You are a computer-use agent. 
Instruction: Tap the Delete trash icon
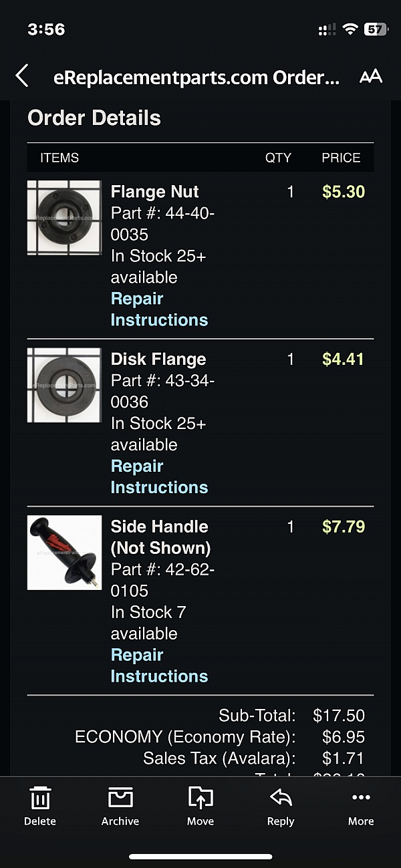pyautogui.click(x=40, y=806)
